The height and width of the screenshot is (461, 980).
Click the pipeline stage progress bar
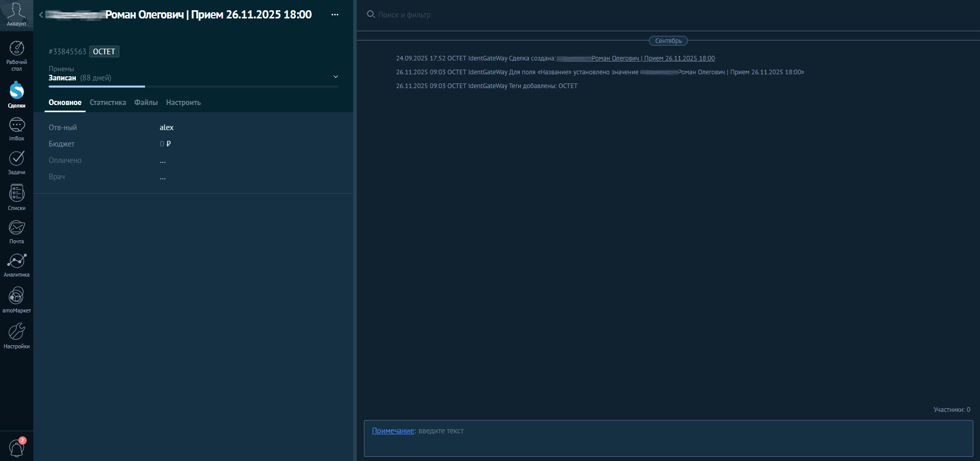(193, 87)
